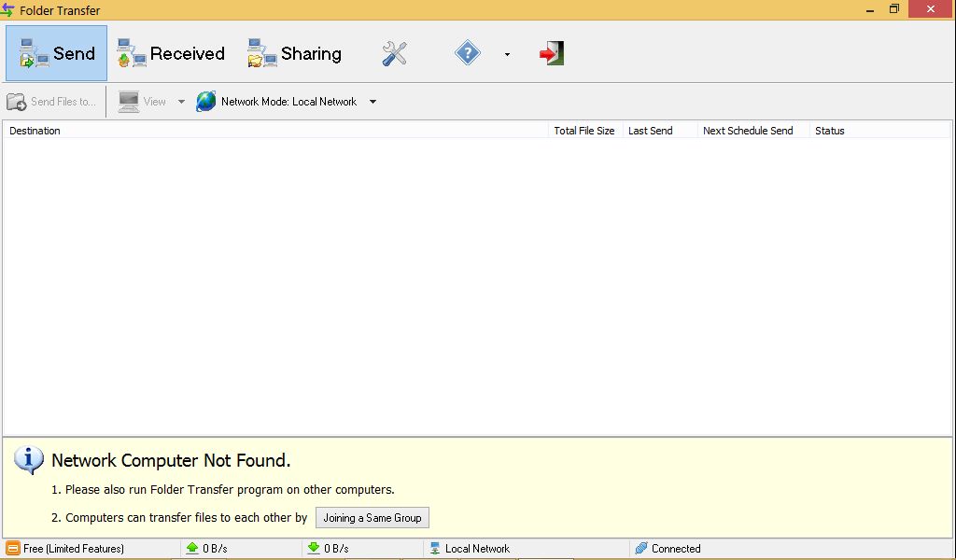The height and width of the screenshot is (560, 956).
Task: Open the View dropdown arrow
Action: click(180, 102)
